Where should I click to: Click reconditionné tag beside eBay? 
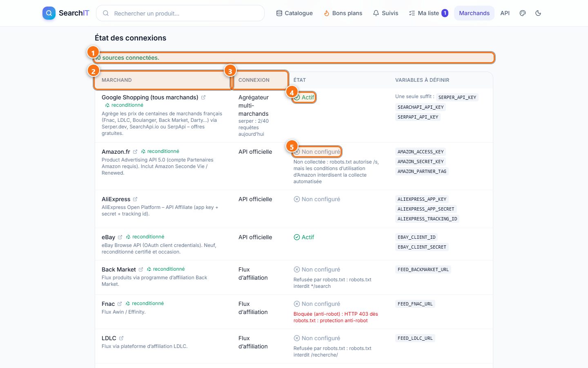(x=145, y=237)
